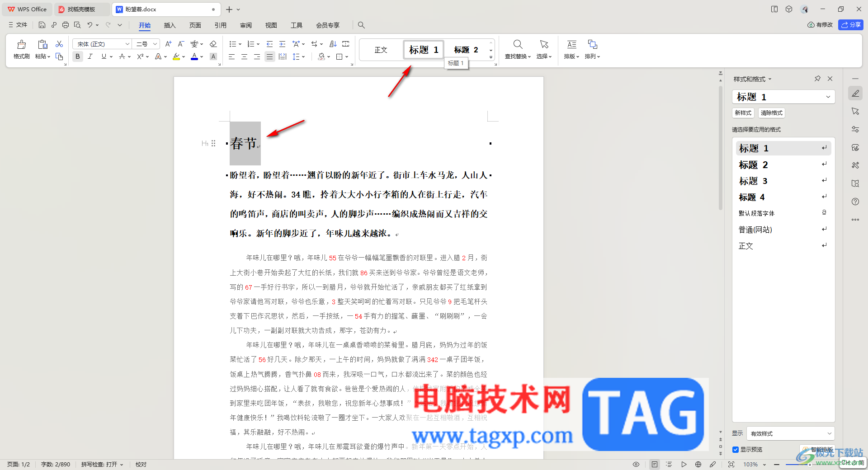This screenshot has width=868, height=470.
Task: Expand the paste options arrow
Action: [48, 56]
